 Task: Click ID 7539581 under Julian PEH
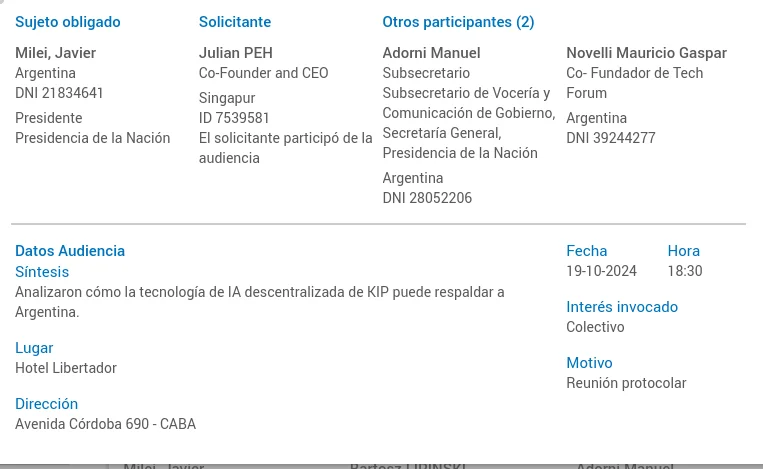[234, 118]
